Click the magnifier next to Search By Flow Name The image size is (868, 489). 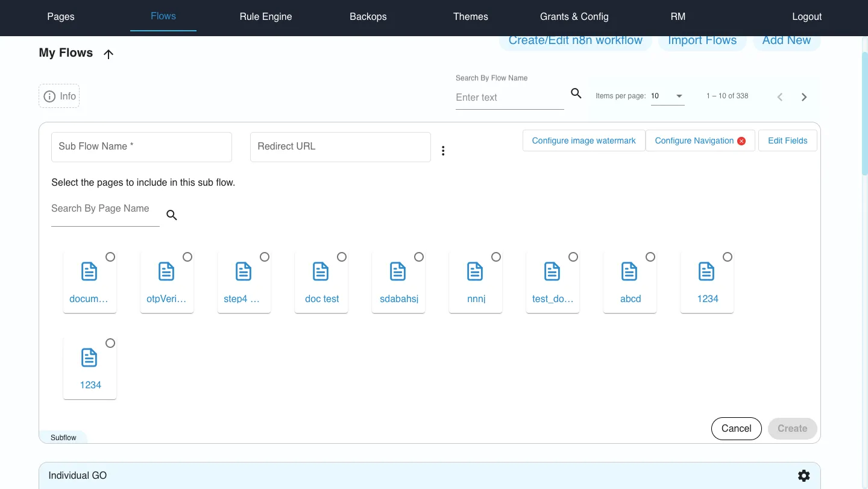576,93
